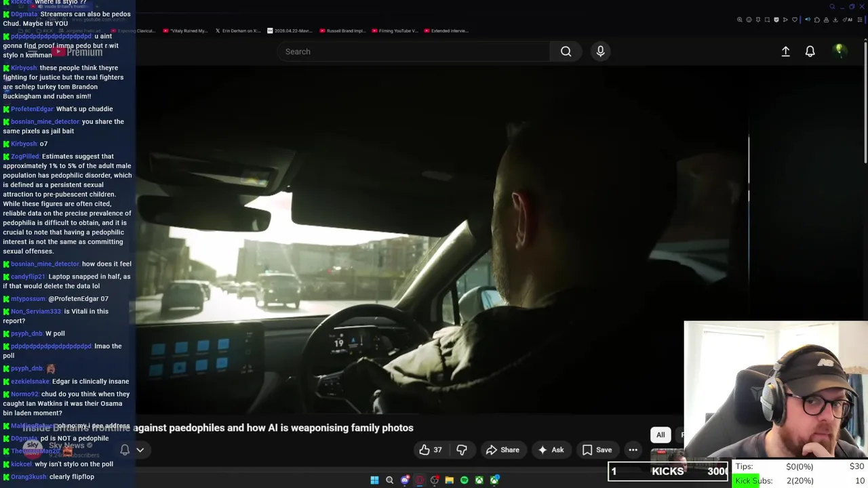
Task: Click the browser emoji face icon
Action: coord(749,20)
